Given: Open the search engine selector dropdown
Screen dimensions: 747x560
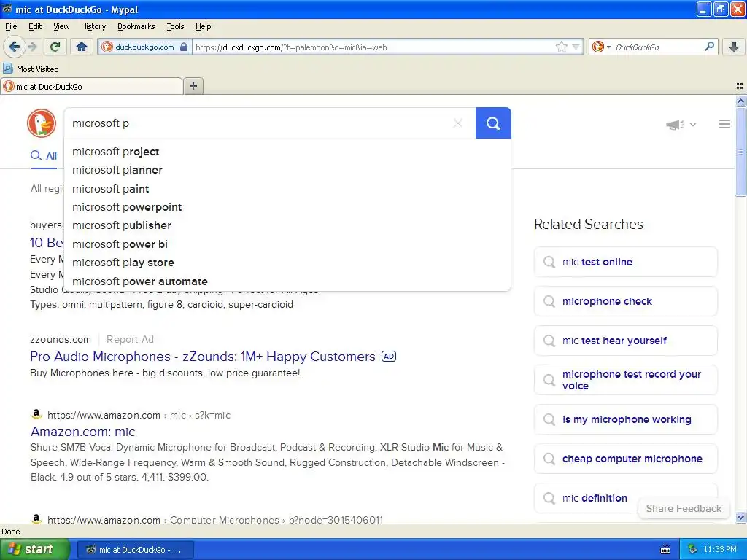Looking at the screenshot, I should point(601,47).
